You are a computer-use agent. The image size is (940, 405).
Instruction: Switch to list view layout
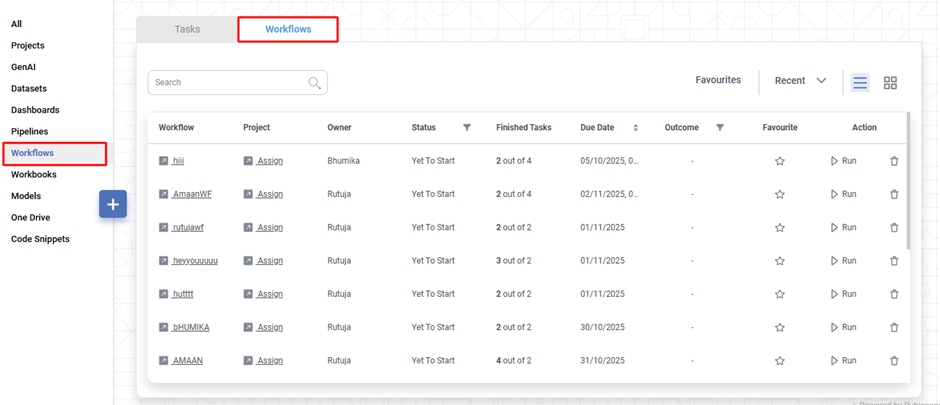(860, 83)
